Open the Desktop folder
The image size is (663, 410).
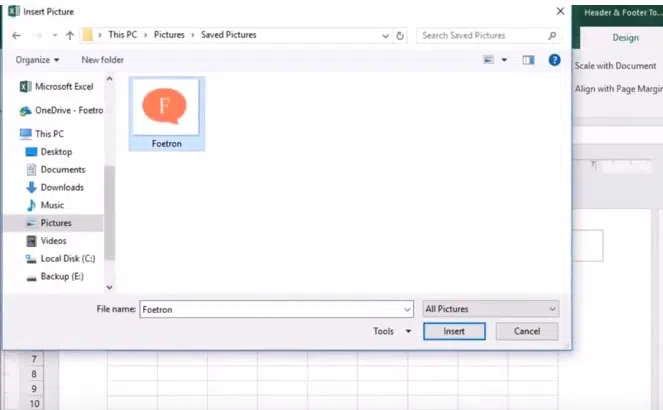(x=49, y=152)
